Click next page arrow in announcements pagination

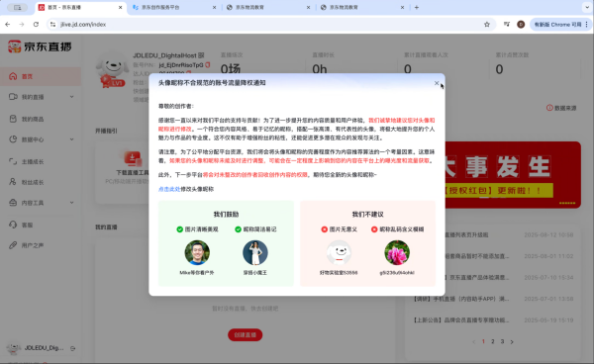512,341
